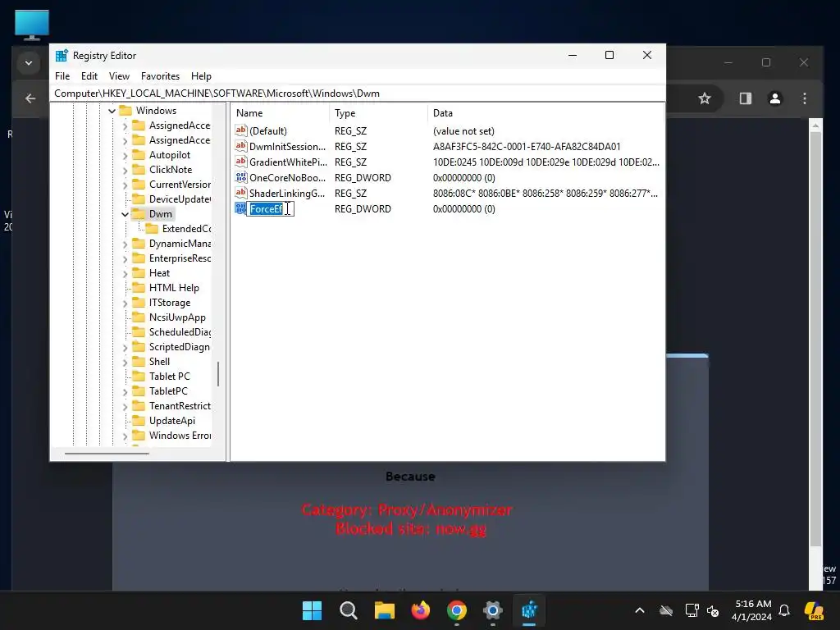Toggle Chrome's side panel icon

tap(745, 98)
